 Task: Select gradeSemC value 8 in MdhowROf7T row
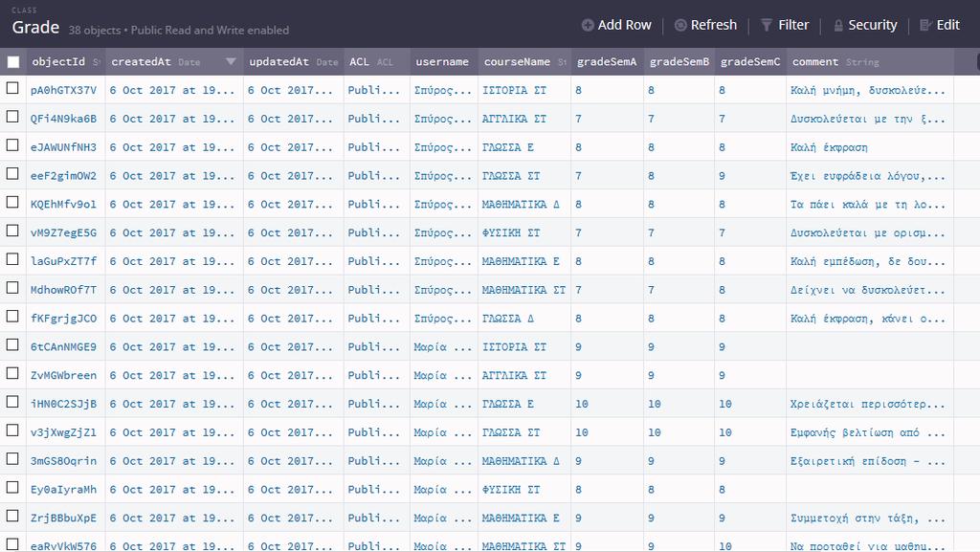point(750,290)
